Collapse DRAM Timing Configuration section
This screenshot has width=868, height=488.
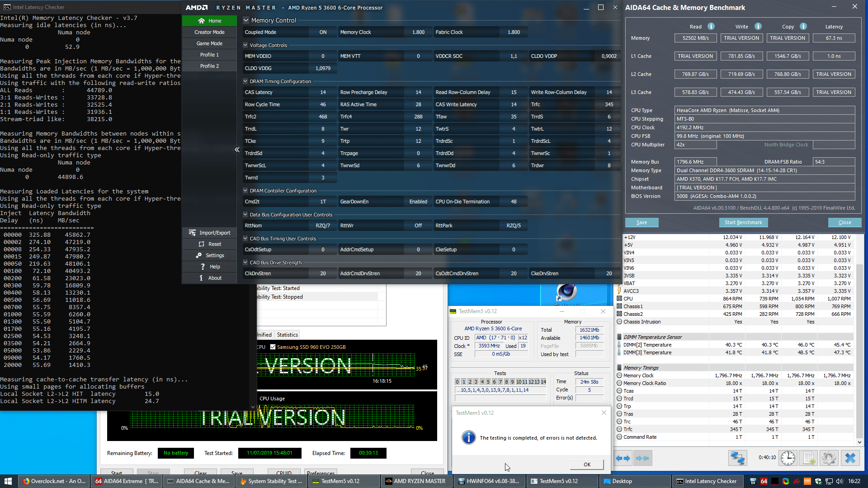245,81
